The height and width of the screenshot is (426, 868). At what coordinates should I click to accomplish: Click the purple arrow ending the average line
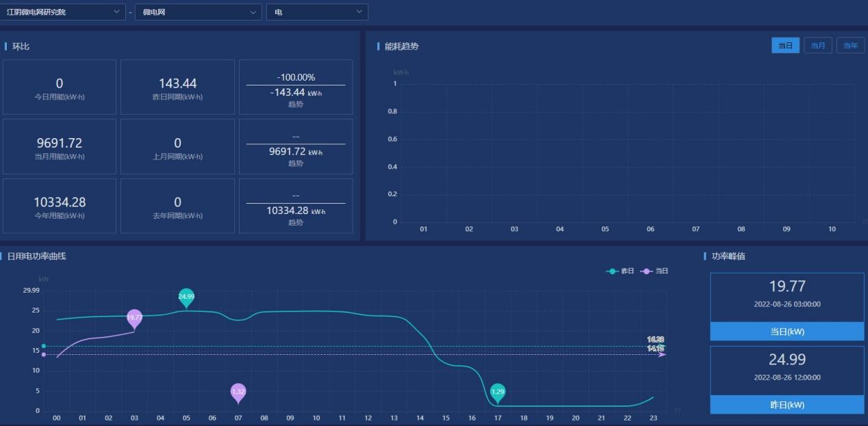point(662,354)
